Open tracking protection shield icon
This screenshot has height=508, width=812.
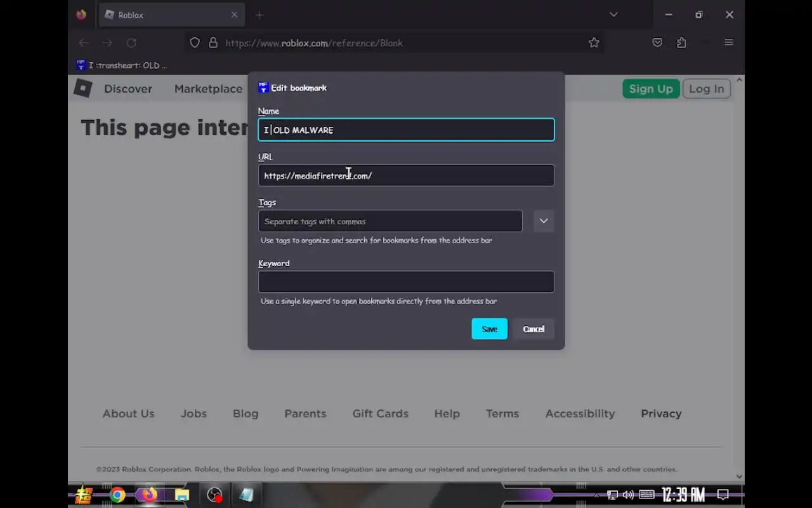point(195,43)
